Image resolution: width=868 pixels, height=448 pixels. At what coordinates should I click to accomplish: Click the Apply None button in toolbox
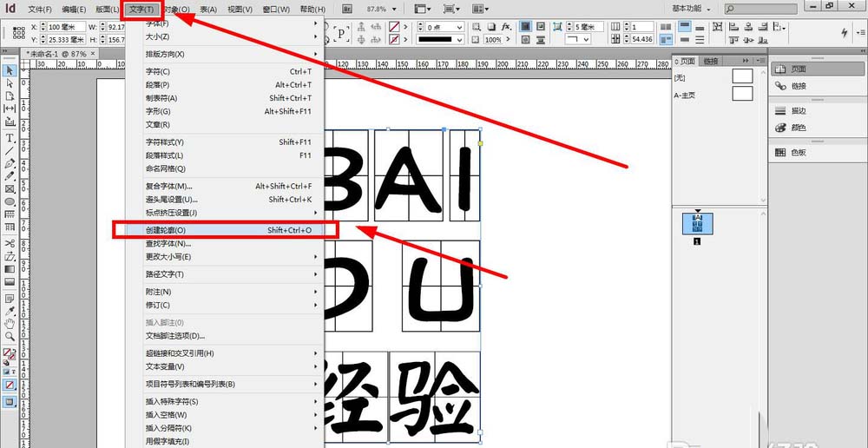pos(10,385)
